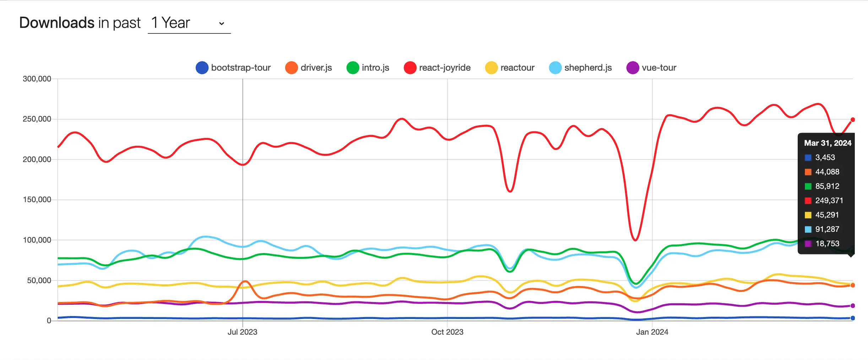Click the red react-joyride end data point
The height and width of the screenshot is (360, 868).
tap(852, 120)
